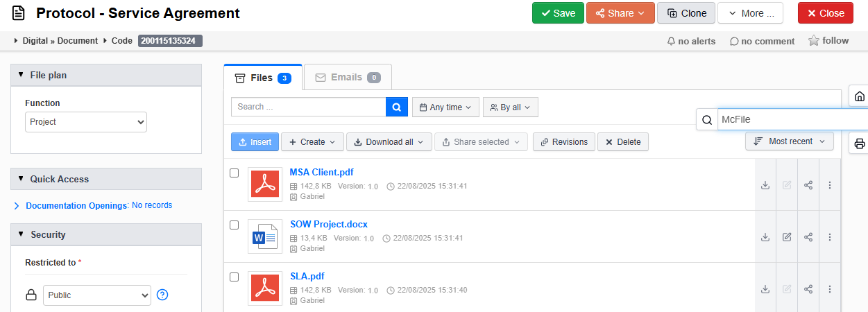The width and height of the screenshot is (868, 312).
Task: Open the SLA.pdf link
Action: 307,276
